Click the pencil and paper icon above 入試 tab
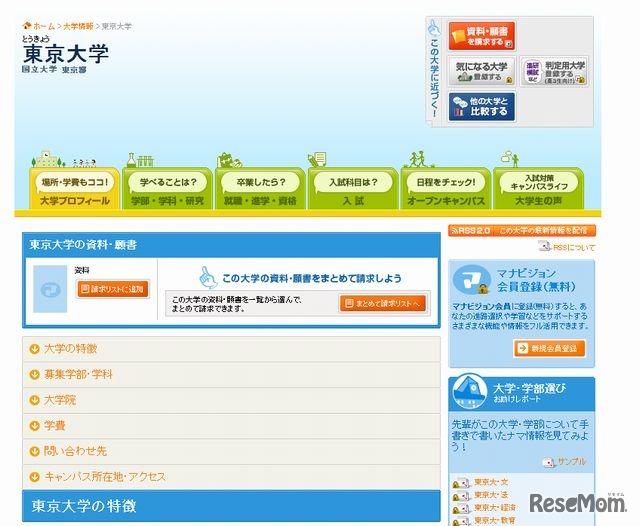 (x=317, y=160)
